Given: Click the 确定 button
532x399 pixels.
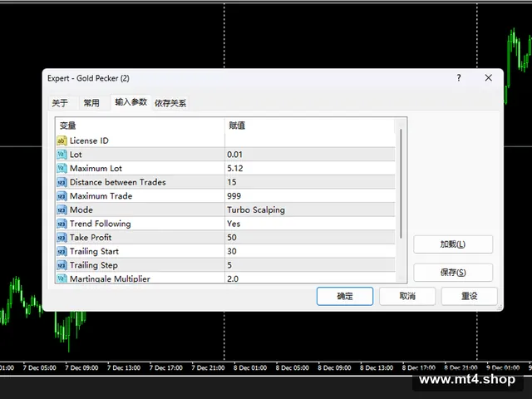Looking at the screenshot, I should click(345, 296).
